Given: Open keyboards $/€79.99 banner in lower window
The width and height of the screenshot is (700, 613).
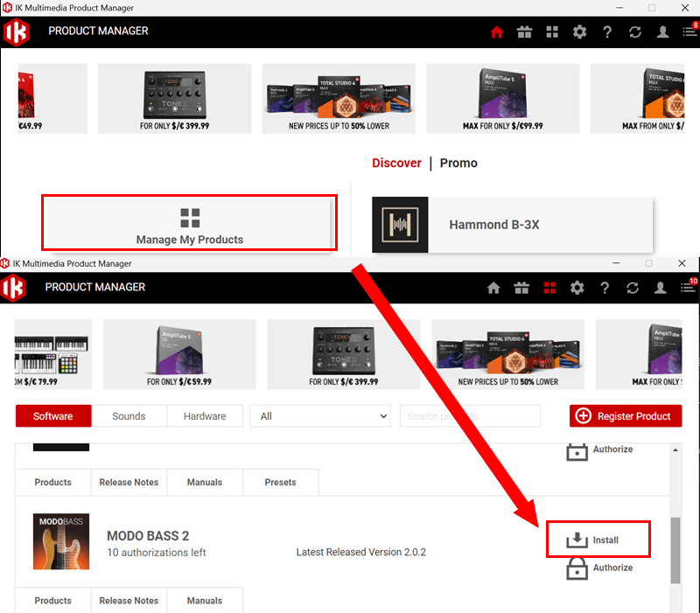Looking at the screenshot, I should pos(53,354).
